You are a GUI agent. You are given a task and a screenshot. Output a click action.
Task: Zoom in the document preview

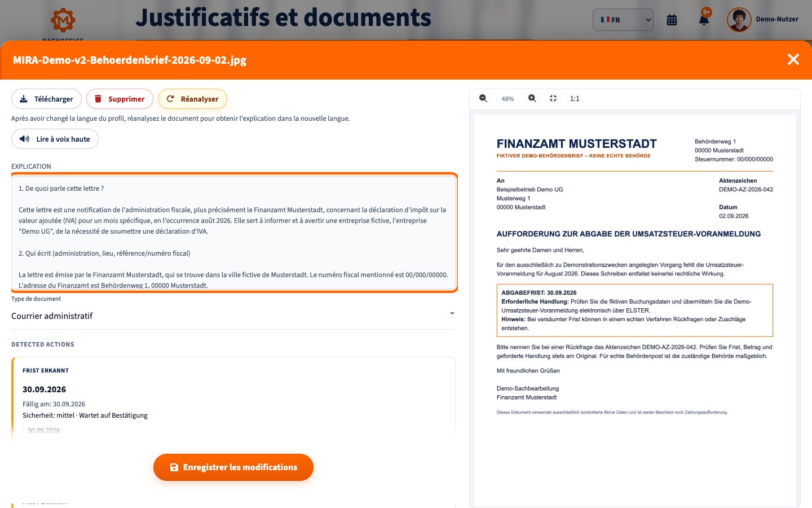click(x=532, y=98)
